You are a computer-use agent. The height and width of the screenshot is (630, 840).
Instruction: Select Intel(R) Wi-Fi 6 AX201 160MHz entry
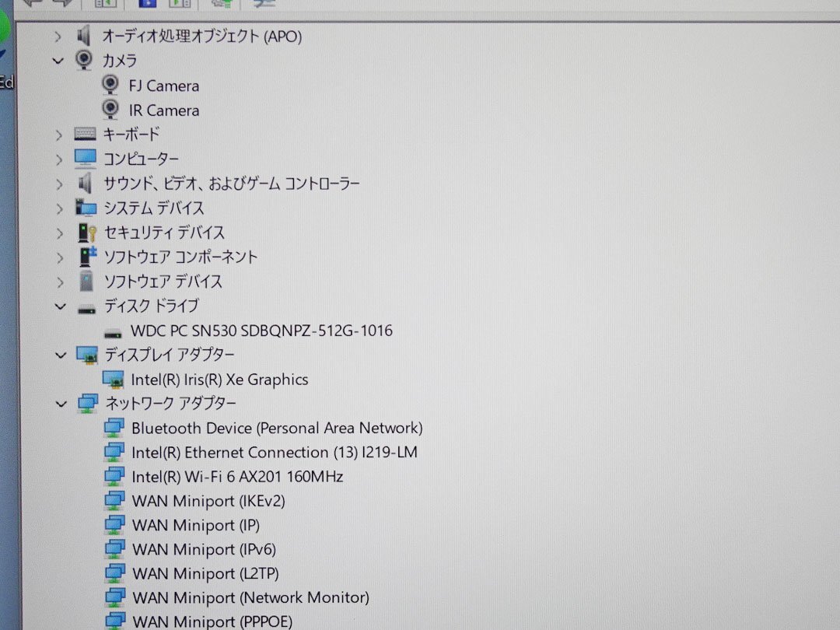pyautogui.click(x=237, y=477)
